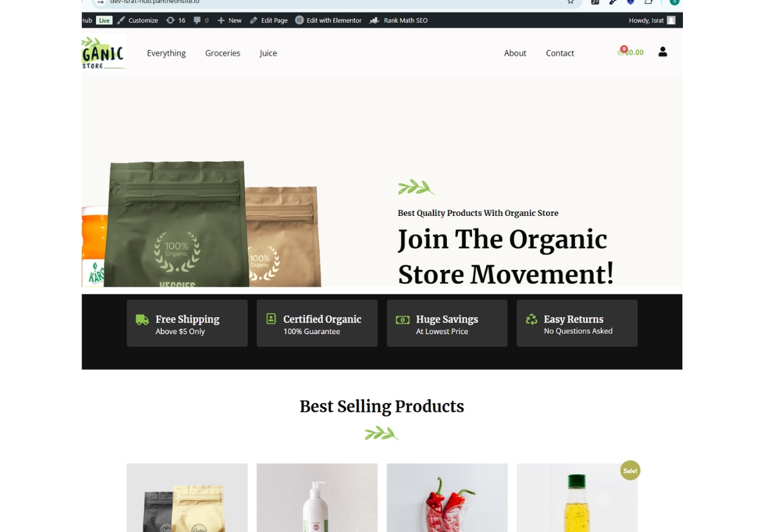
Task: Go to the Groceries menu item
Action: pos(223,53)
